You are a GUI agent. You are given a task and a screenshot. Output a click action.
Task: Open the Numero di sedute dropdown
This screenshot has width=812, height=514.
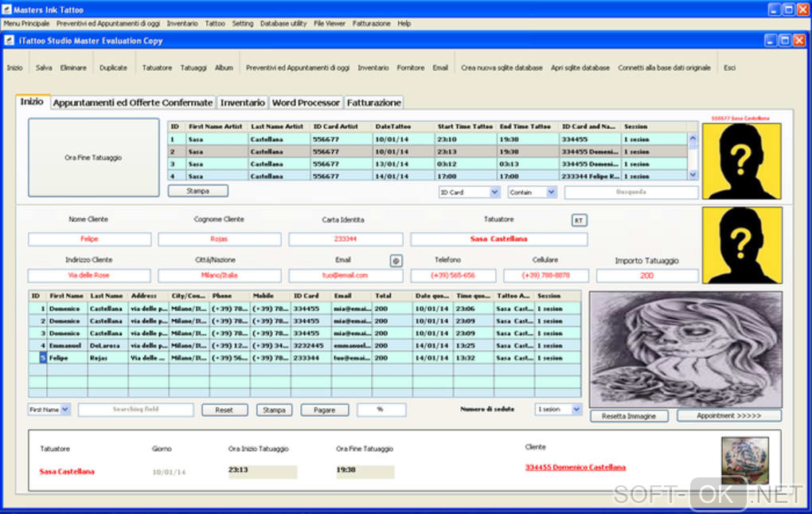(x=576, y=410)
